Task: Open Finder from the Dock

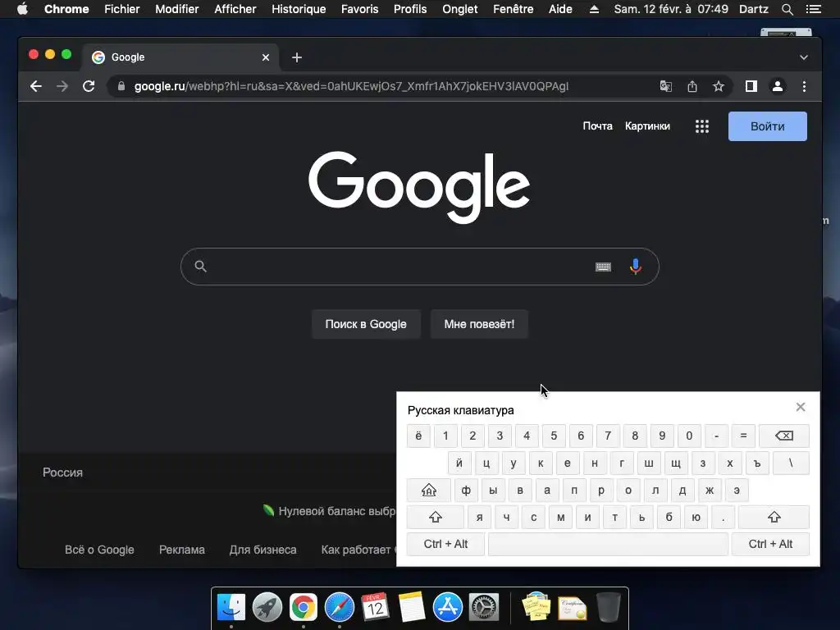Action: pyautogui.click(x=231, y=607)
